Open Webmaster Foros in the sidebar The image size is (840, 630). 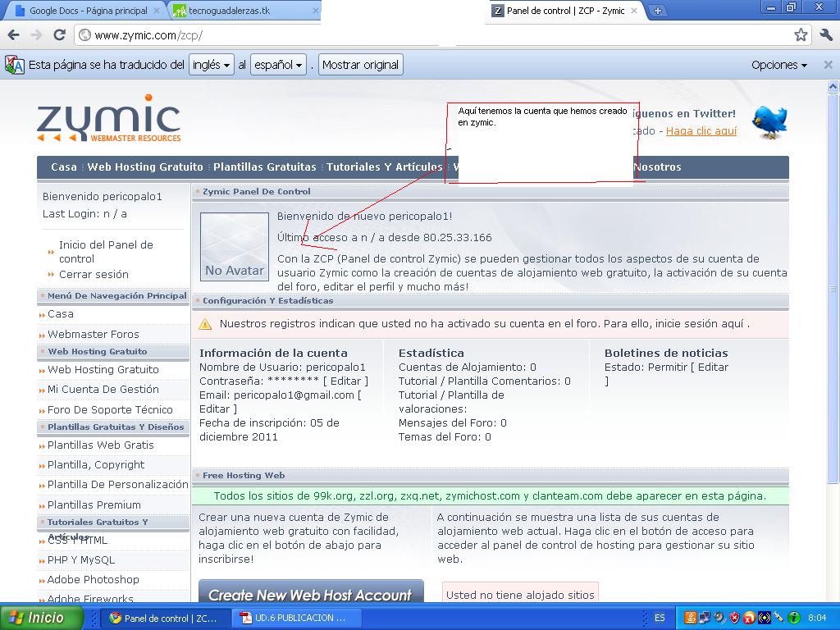pyautogui.click(x=94, y=335)
